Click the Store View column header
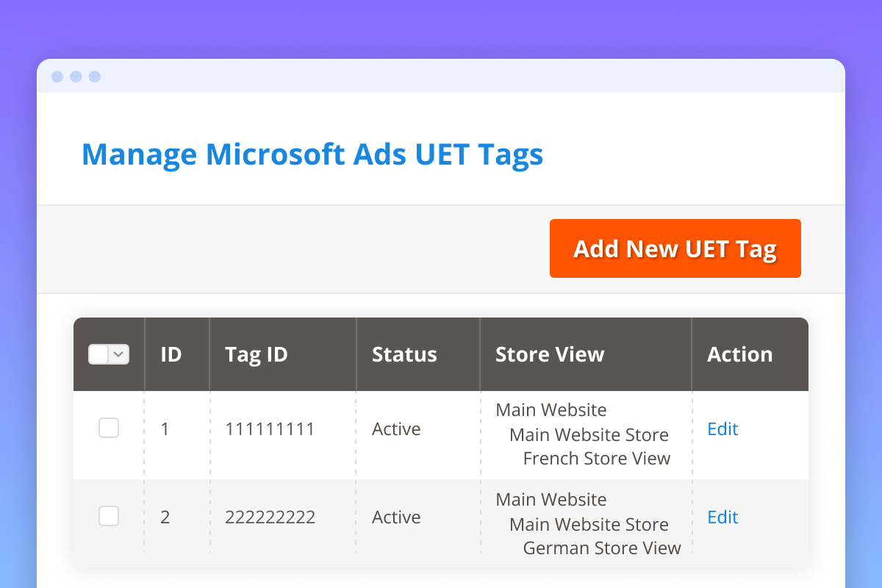 [549, 354]
